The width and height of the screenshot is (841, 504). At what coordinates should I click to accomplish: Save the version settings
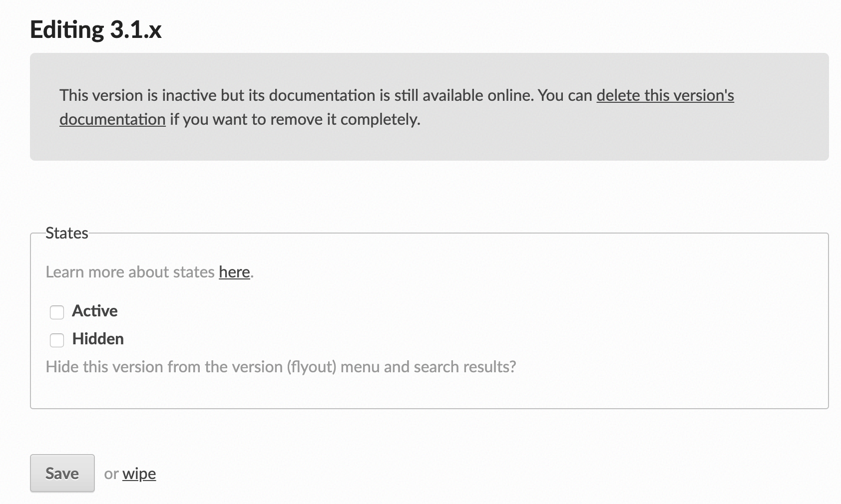click(62, 473)
